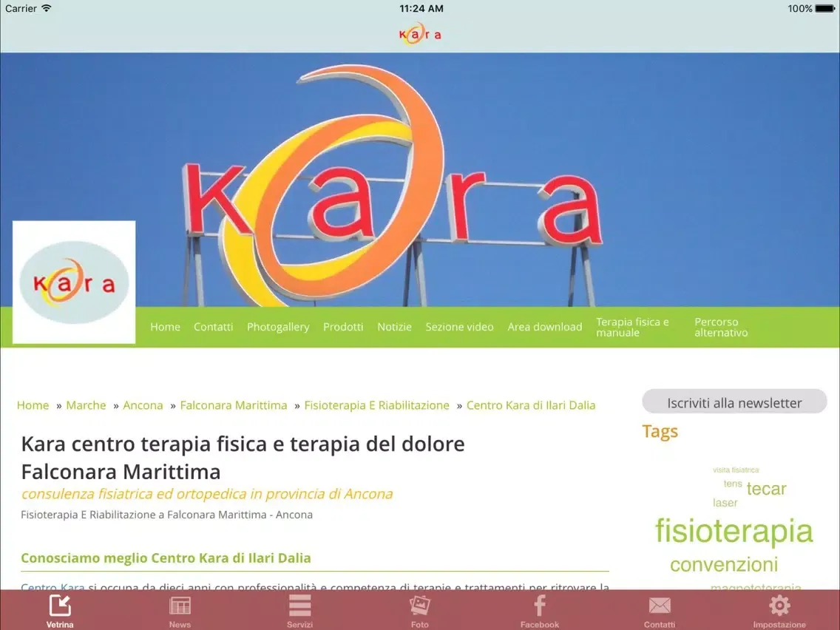The width and height of the screenshot is (840, 630).
Task: Tap the Kara sign banner photo
Action: (420, 180)
